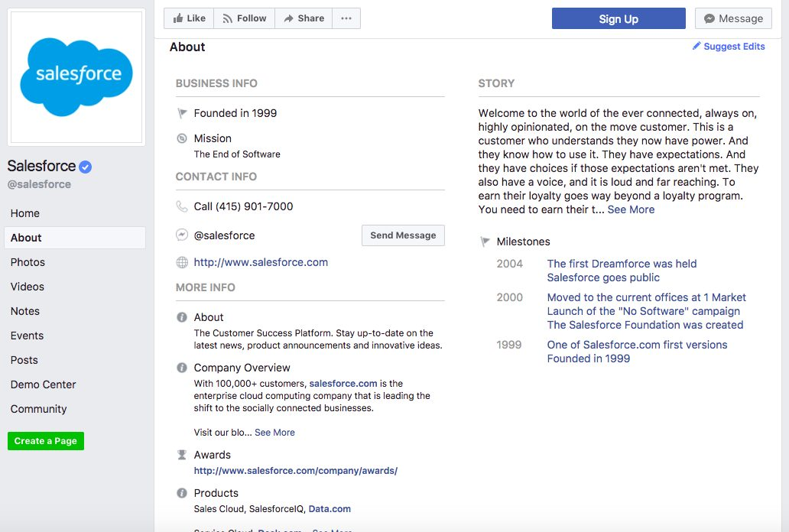Open Data.com link under Products
The height and width of the screenshot is (532, 789).
pyautogui.click(x=330, y=509)
